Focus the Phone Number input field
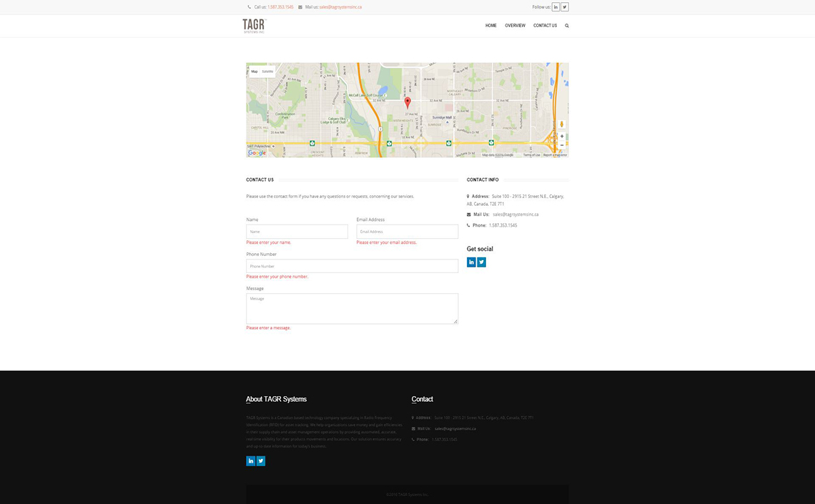Image resolution: width=815 pixels, height=504 pixels. [352, 266]
